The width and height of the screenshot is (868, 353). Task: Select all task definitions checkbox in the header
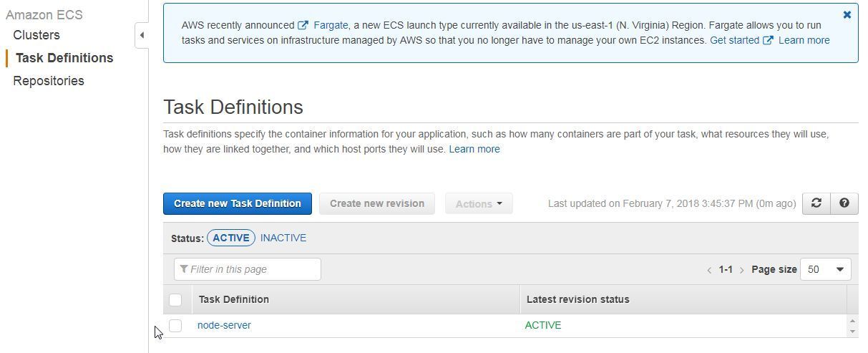pos(175,299)
